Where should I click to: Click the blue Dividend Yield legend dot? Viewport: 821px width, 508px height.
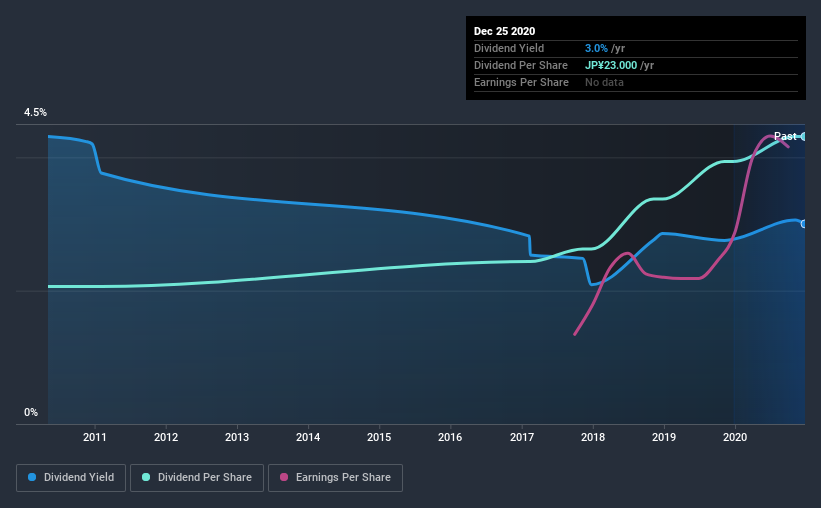(x=32, y=477)
